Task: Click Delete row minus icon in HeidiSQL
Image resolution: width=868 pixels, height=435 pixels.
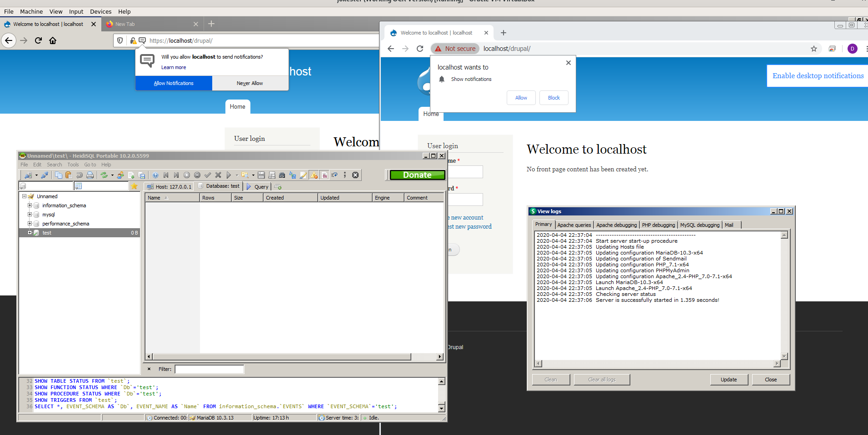Action: tap(197, 175)
